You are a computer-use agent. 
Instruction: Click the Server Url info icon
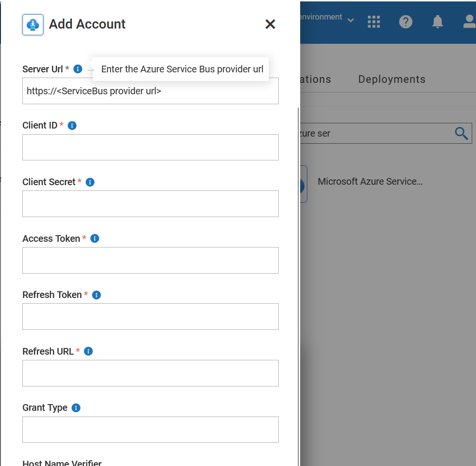[77, 69]
